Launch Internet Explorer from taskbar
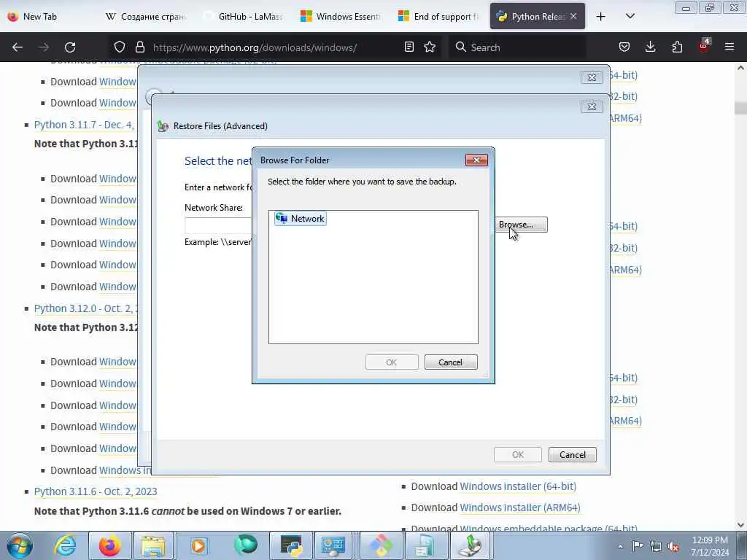The width and height of the screenshot is (747, 560). click(x=65, y=545)
